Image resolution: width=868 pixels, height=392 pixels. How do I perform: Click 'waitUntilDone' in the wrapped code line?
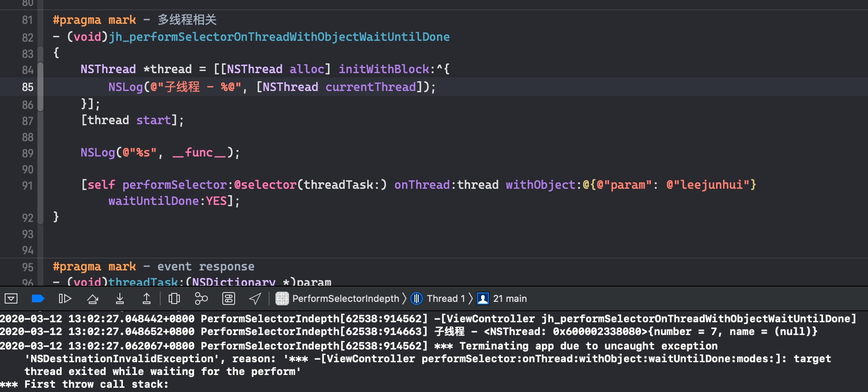[153, 201]
